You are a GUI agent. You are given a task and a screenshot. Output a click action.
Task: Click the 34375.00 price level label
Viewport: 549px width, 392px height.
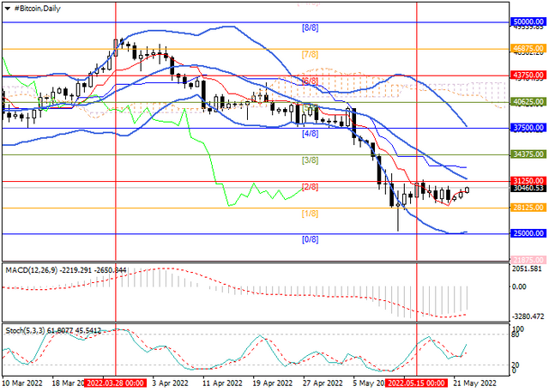pos(528,154)
